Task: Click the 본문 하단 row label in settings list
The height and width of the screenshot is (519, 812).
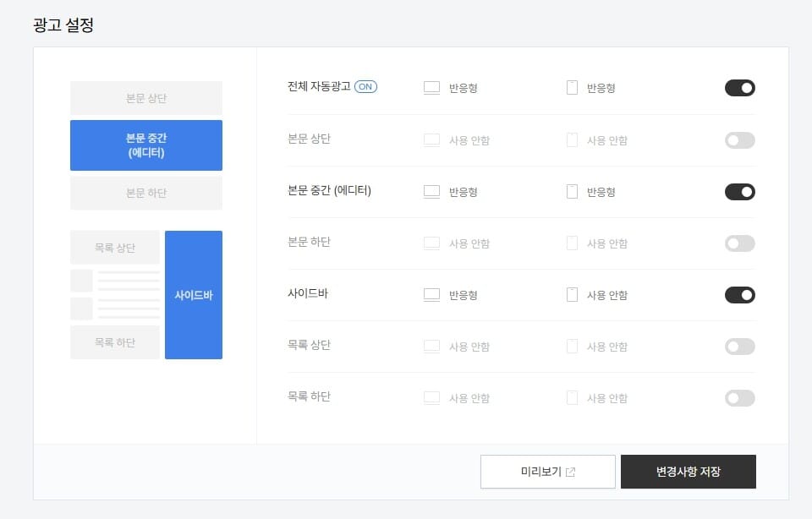Action: coord(309,242)
